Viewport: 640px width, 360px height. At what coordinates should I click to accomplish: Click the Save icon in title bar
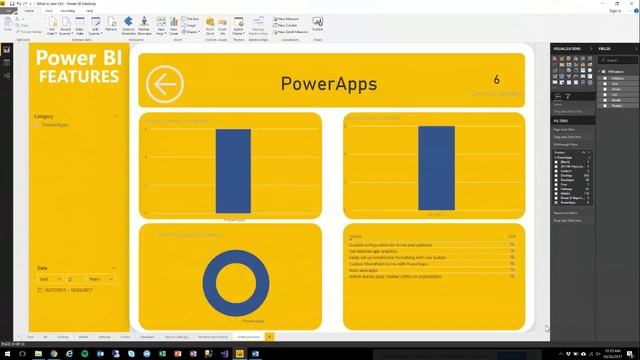tap(12, 3)
